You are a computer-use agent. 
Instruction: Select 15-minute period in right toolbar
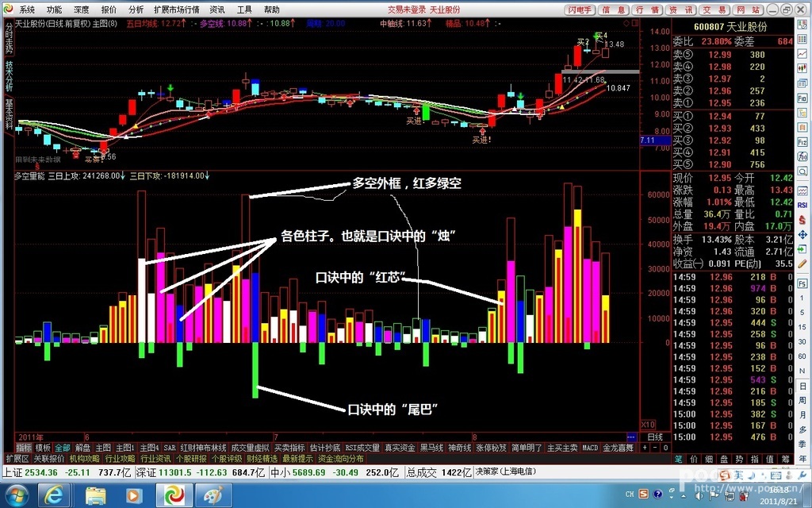click(x=802, y=328)
